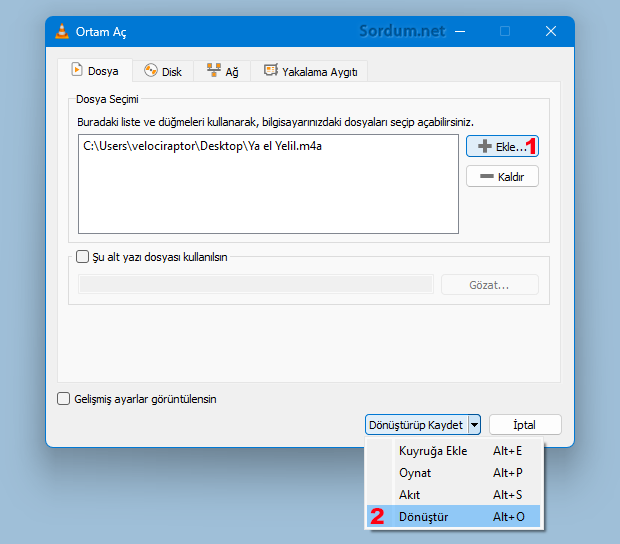This screenshot has width=620, height=544.
Task: Click the plus icon on Ekle button
Action: tap(484, 147)
